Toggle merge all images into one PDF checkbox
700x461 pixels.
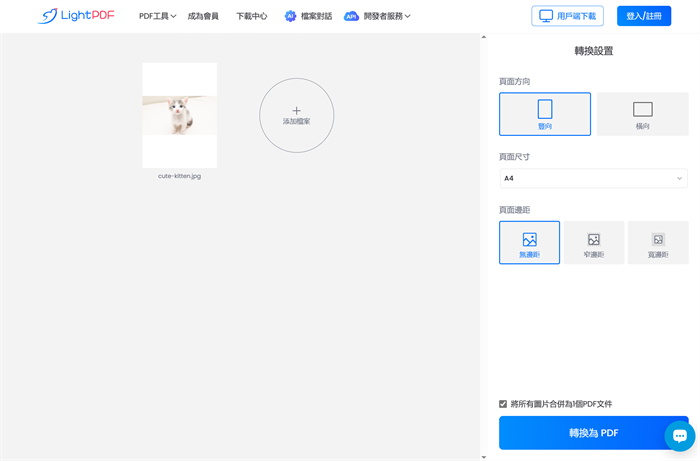point(503,404)
